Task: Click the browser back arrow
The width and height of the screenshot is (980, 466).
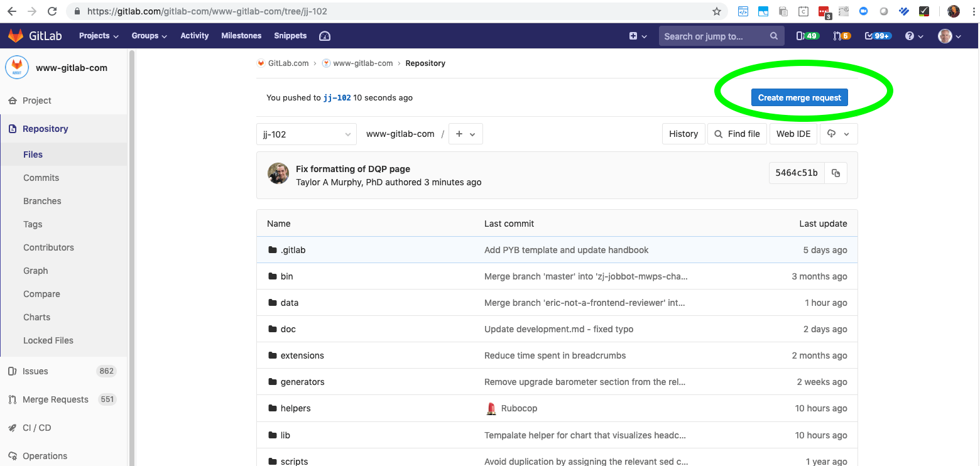Action: (x=12, y=11)
